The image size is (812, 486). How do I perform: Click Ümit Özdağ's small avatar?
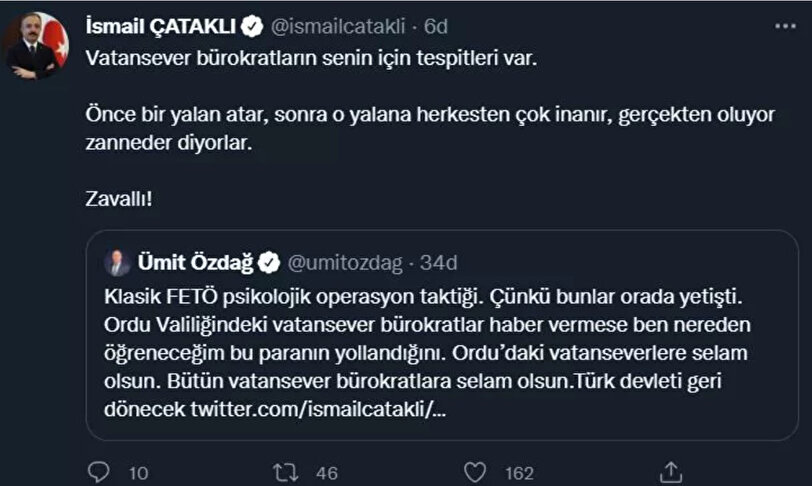tap(118, 263)
